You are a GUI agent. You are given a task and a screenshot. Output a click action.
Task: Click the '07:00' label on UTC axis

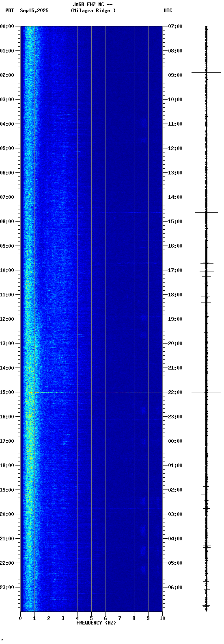175,26
